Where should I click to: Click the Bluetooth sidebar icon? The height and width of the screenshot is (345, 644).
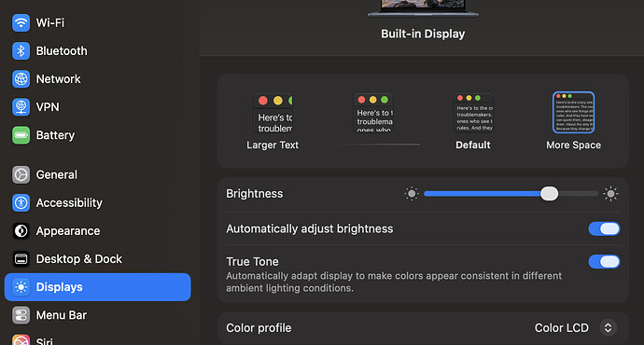pos(21,51)
